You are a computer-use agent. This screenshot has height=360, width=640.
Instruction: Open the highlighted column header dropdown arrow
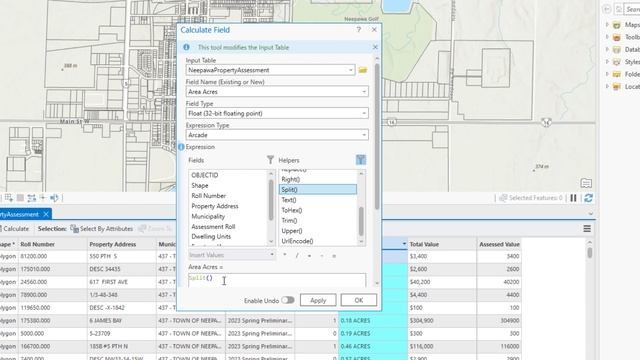(404, 244)
